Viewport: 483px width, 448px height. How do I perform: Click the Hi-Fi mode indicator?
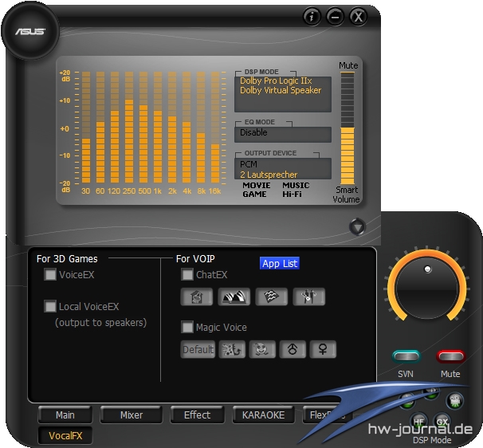point(292,195)
